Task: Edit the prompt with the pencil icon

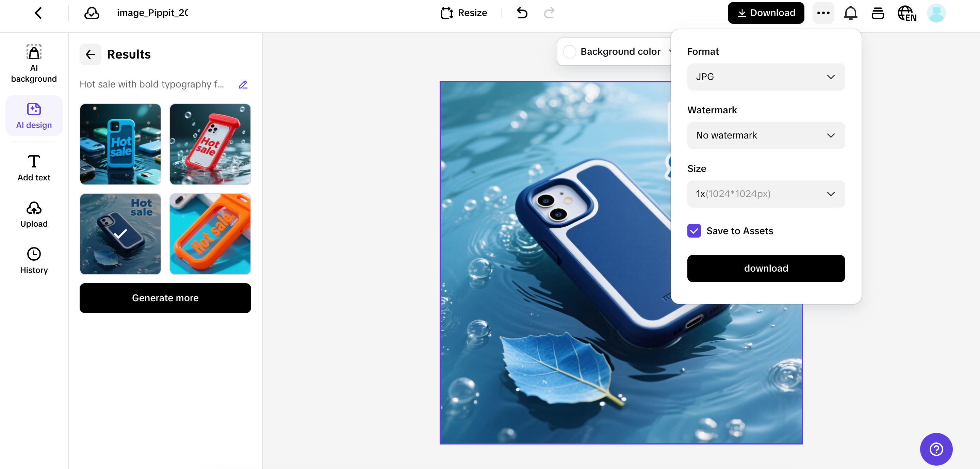Action: coord(243,84)
